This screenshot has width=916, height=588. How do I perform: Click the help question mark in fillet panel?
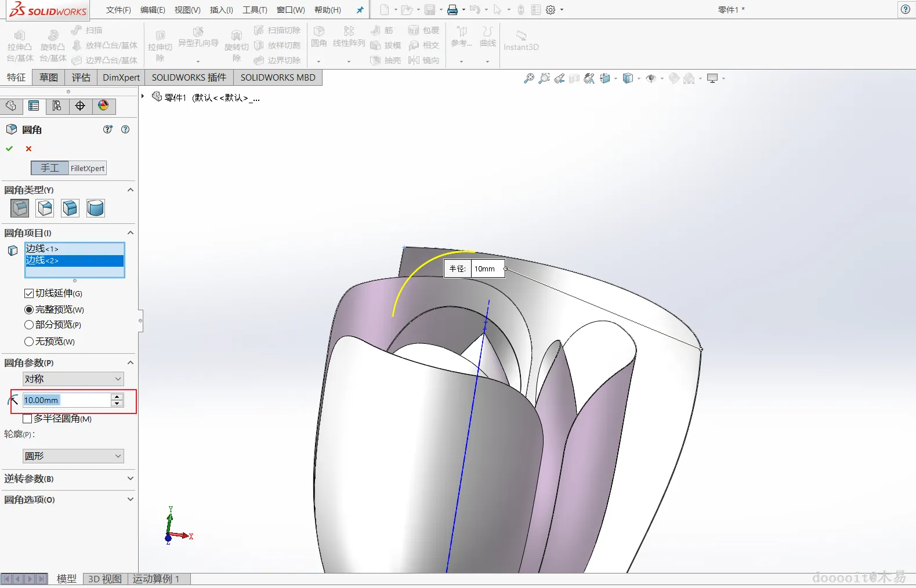pyautogui.click(x=125, y=129)
